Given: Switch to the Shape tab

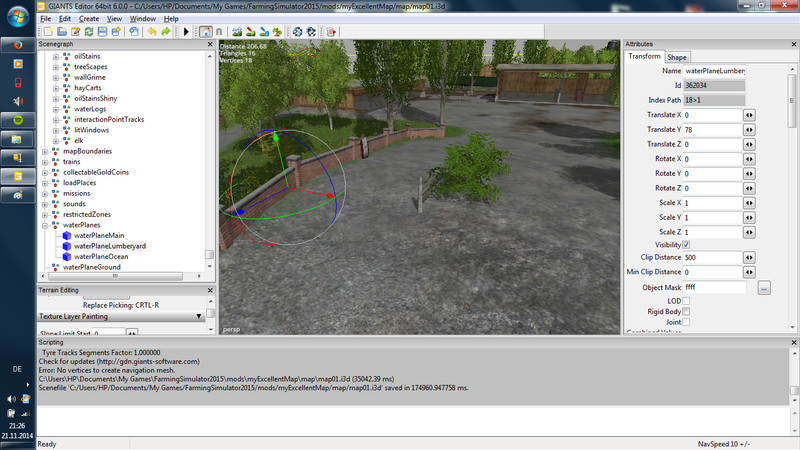Looking at the screenshot, I should pos(677,57).
